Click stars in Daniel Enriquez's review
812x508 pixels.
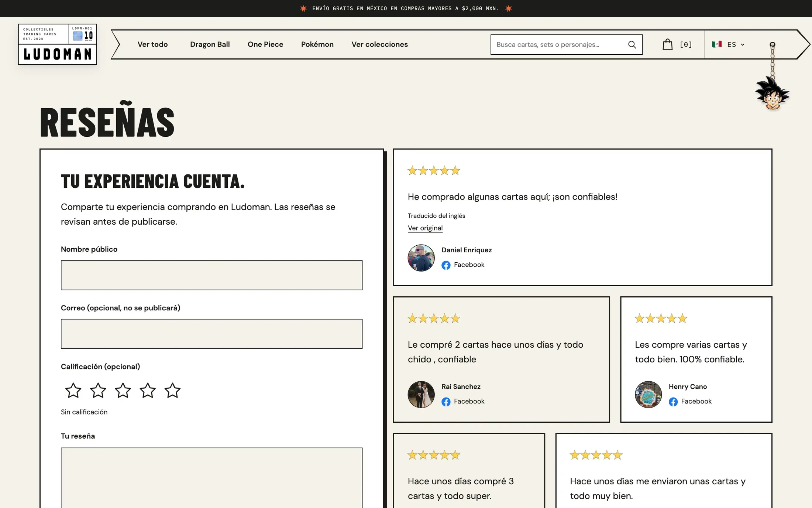[434, 171]
